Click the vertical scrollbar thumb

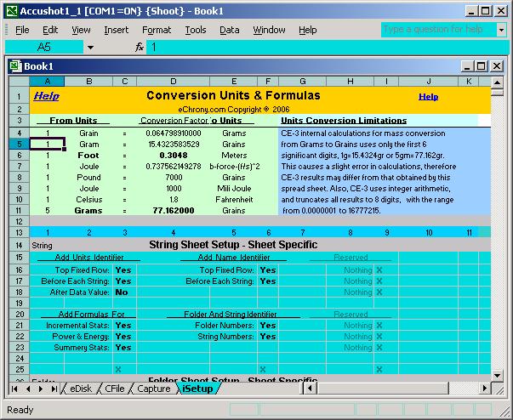coord(497,93)
